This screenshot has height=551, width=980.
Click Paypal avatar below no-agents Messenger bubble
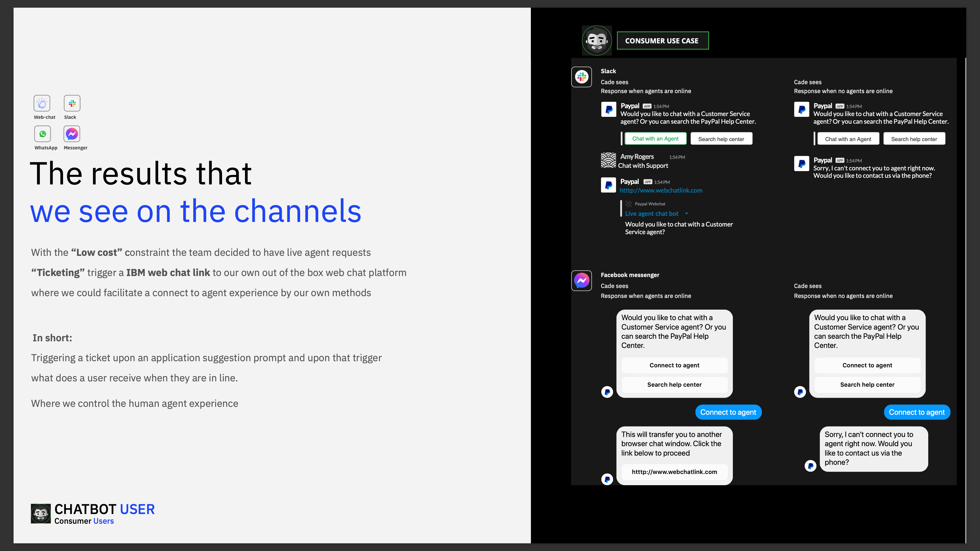coord(800,392)
